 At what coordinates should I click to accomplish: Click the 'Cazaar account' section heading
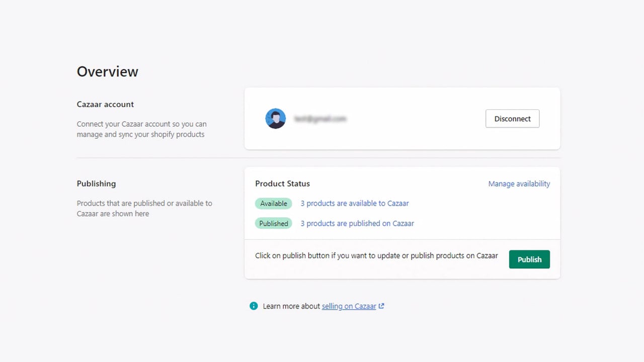tap(105, 105)
